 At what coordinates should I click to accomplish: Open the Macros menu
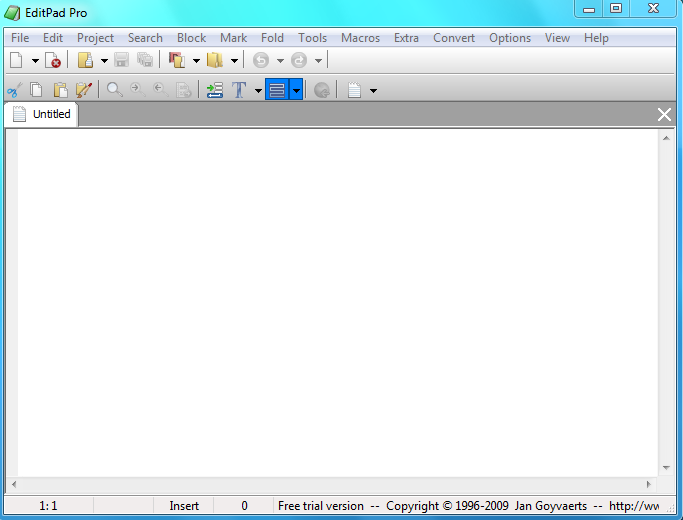pyautogui.click(x=360, y=38)
